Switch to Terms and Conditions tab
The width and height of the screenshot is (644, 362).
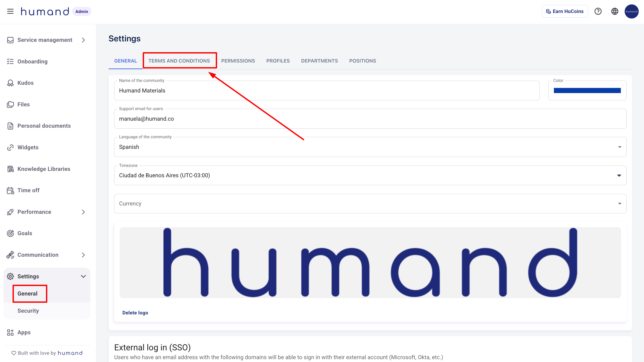[179, 61]
